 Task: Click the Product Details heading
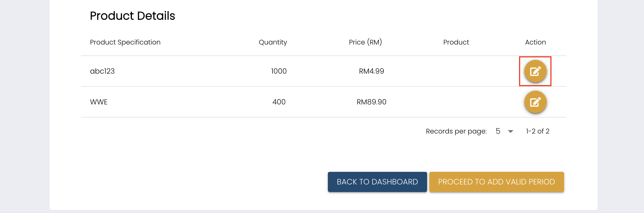132,16
